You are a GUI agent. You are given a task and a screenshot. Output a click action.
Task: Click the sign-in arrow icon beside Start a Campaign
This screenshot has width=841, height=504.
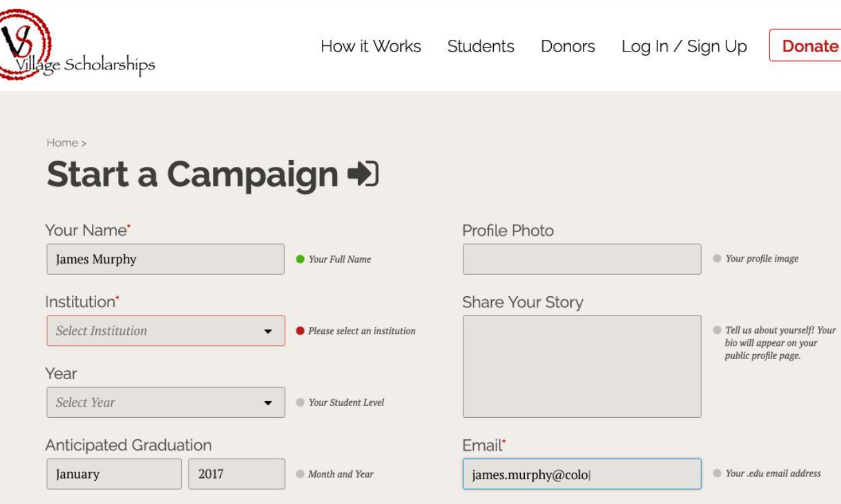point(363,174)
